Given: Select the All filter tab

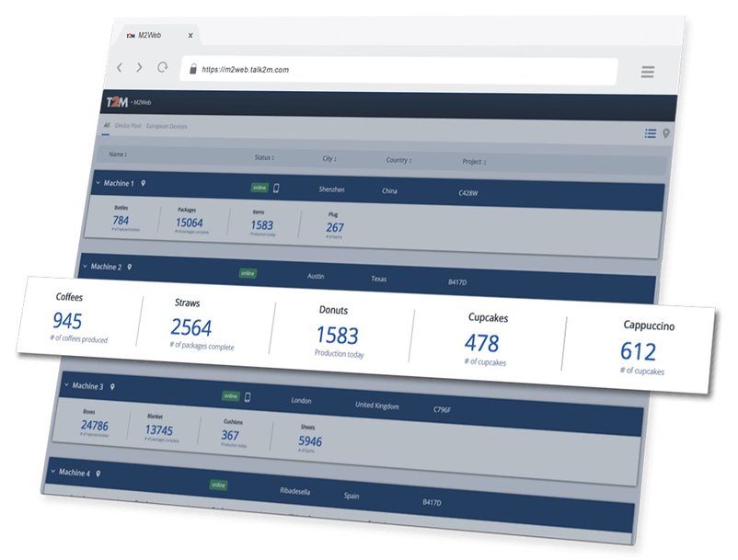Looking at the screenshot, I should coord(107,126).
